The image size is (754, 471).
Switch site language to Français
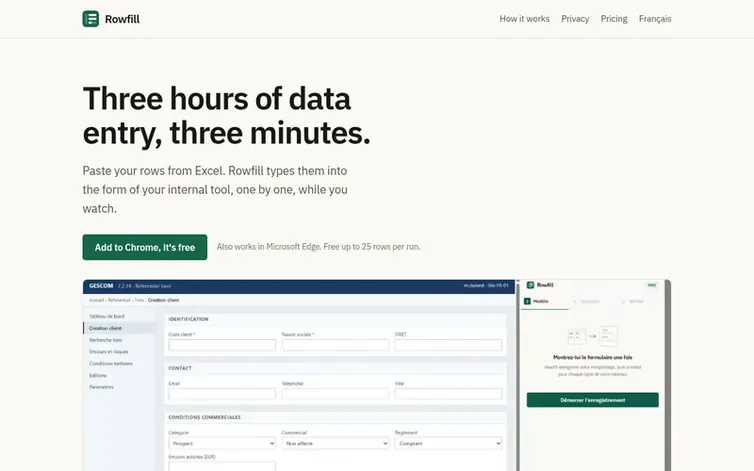655,19
